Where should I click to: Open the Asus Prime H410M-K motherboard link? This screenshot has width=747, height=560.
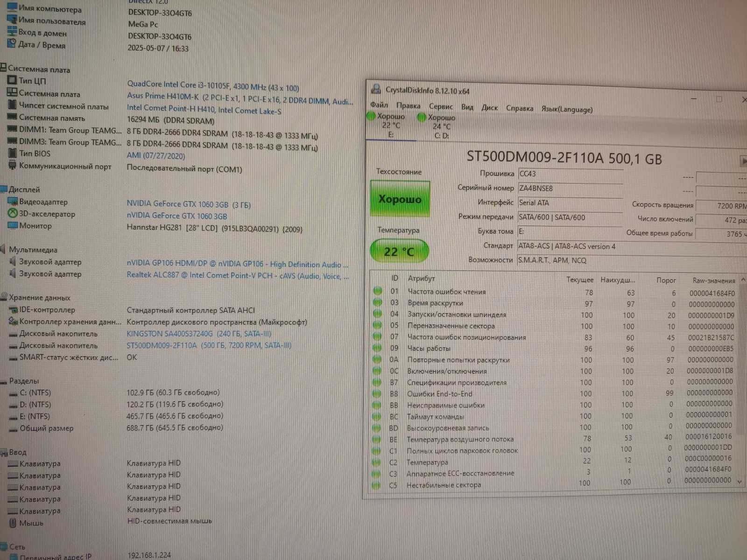pos(240,98)
